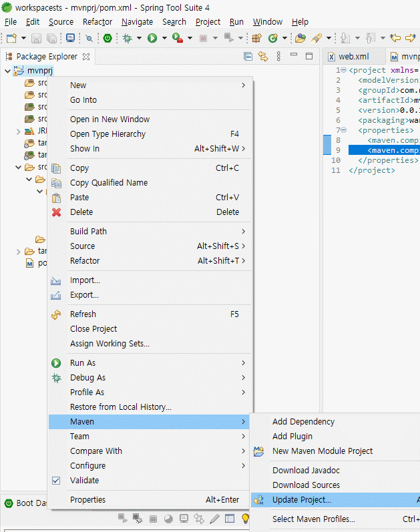Open the New submenu in context menu

click(150, 85)
